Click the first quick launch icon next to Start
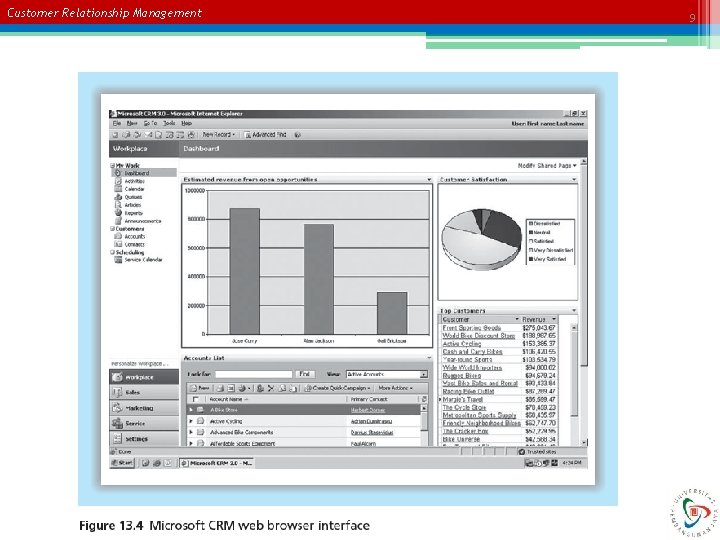The height and width of the screenshot is (540, 720). 146,463
